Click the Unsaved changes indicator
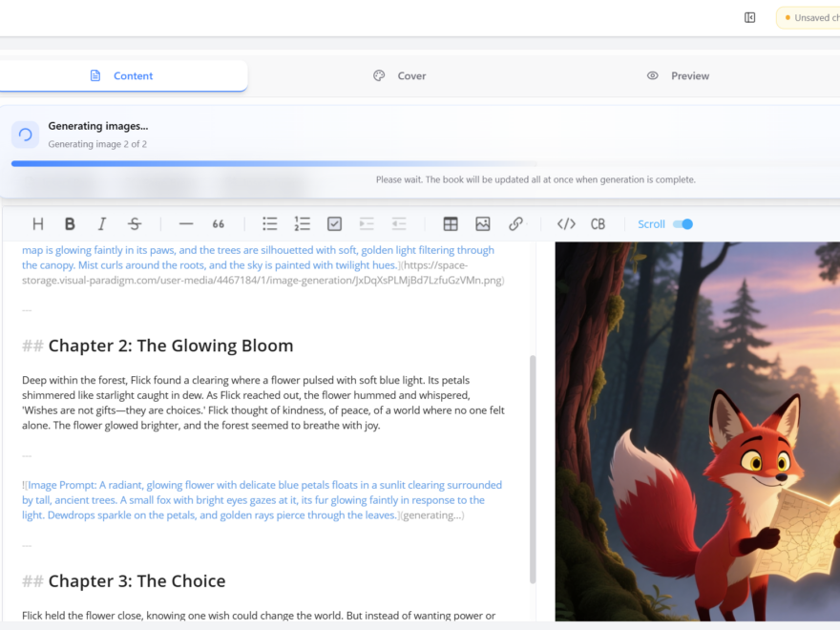The image size is (840, 630). (808, 18)
